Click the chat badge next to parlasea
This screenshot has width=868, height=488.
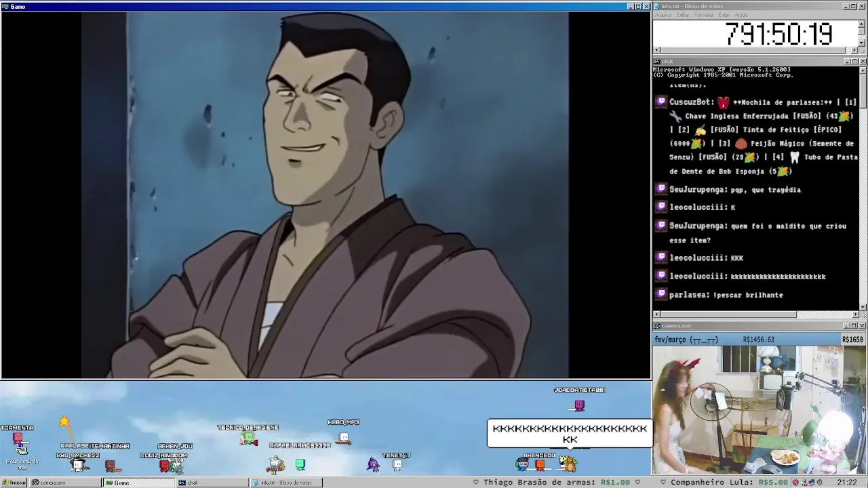point(661,295)
